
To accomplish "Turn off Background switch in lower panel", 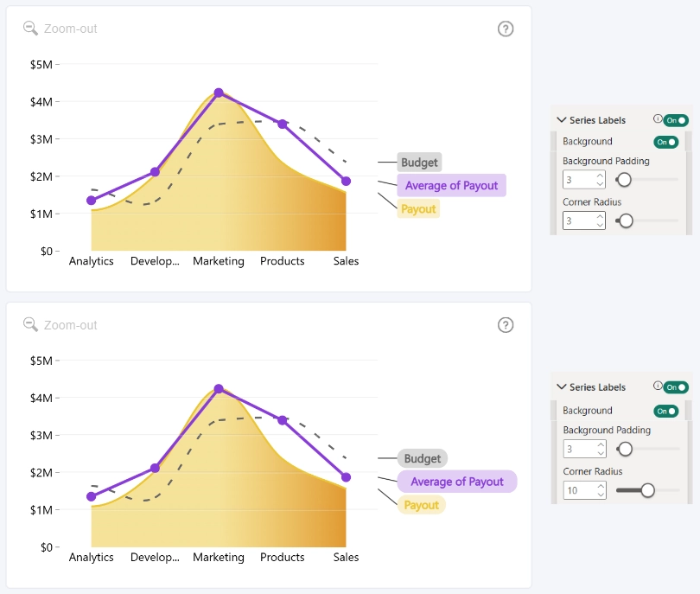I will click(x=666, y=411).
